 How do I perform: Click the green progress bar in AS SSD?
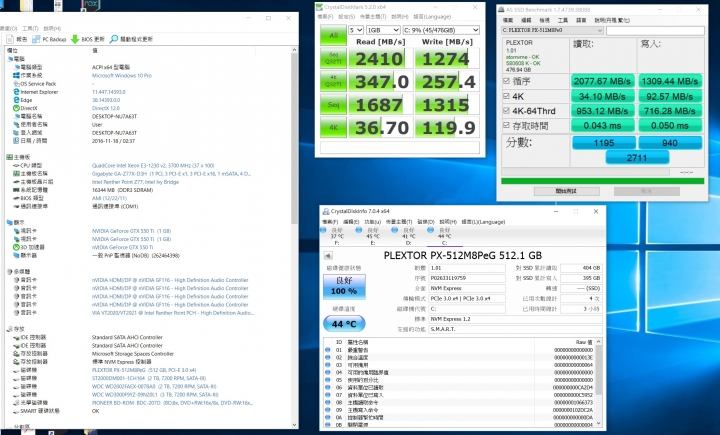click(x=602, y=181)
